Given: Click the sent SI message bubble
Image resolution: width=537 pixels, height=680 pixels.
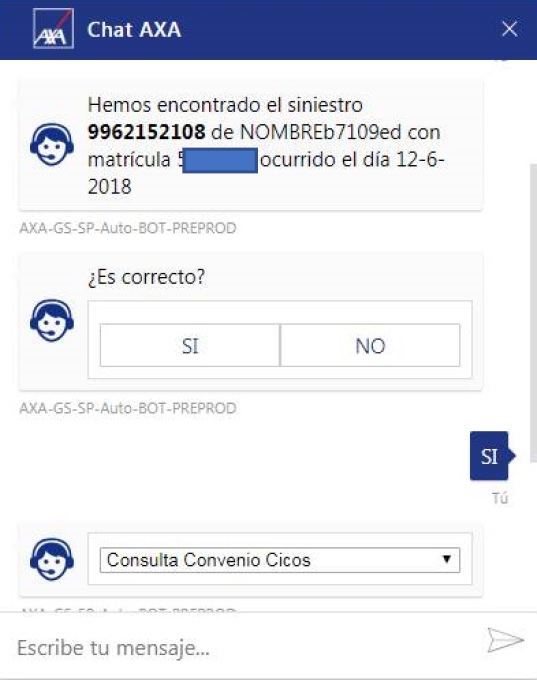Looking at the screenshot, I should point(489,456).
